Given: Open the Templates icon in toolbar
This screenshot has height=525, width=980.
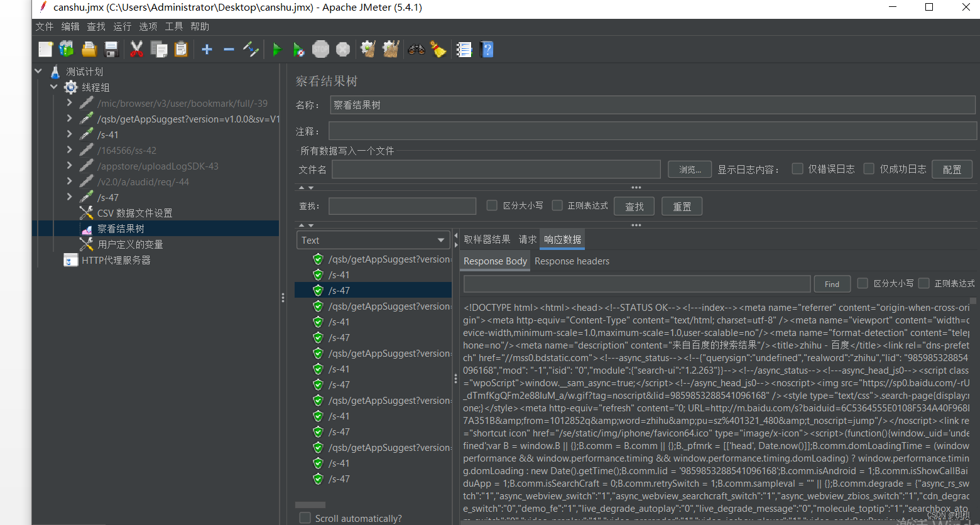Looking at the screenshot, I should pos(67,49).
